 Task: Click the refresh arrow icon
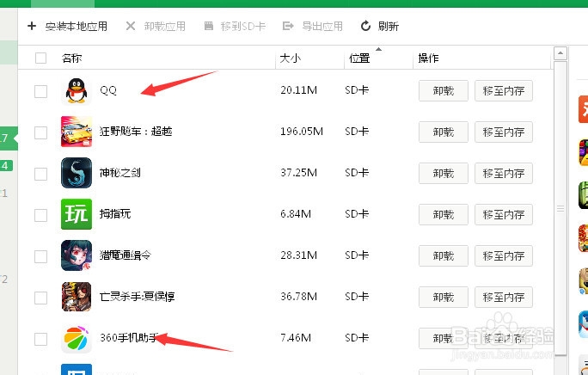click(x=365, y=26)
